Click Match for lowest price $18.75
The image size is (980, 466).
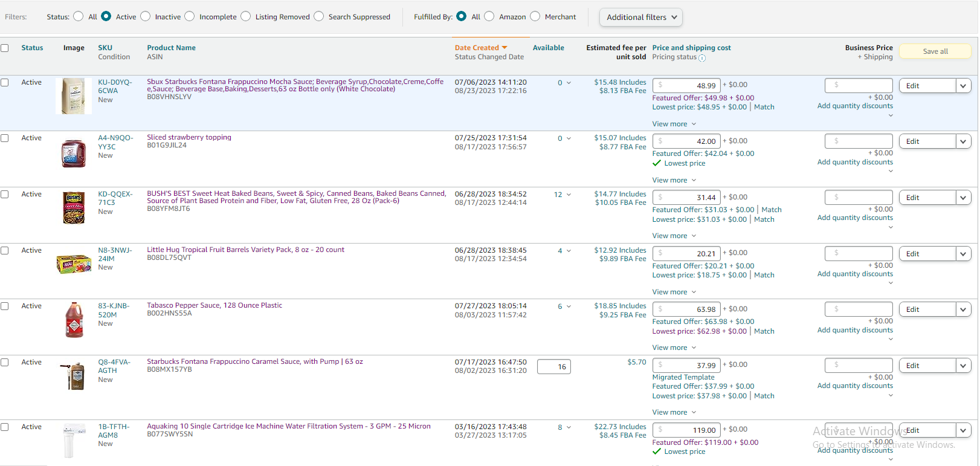tap(764, 275)
